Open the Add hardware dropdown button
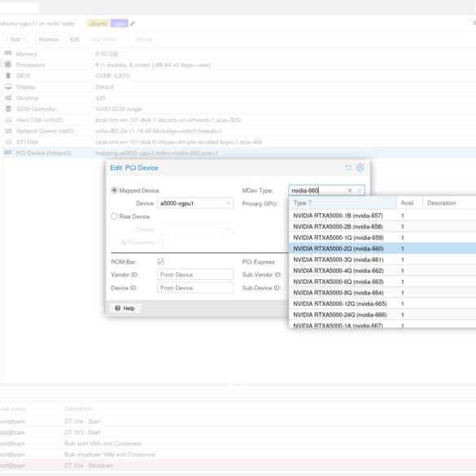Viewport: 476px width, 476px height. (19, 40)
